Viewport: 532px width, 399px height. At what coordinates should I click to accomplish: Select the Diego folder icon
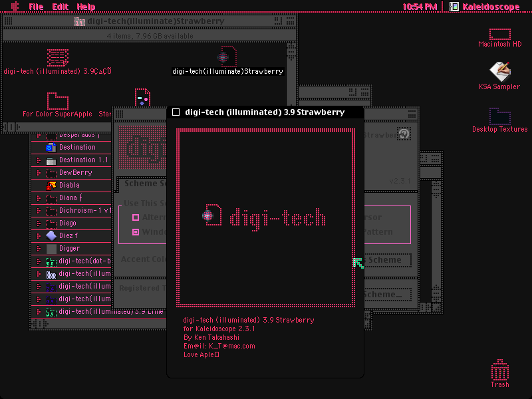[51, 223]
